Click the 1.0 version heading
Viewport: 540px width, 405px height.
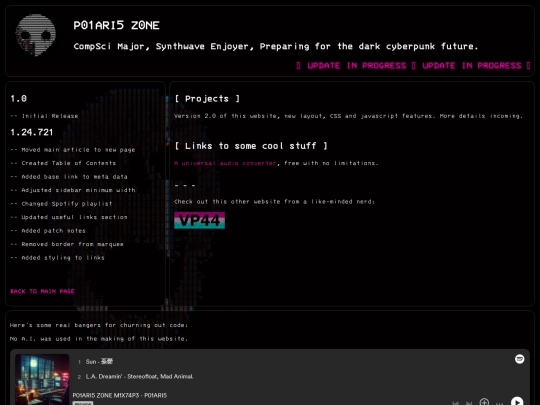(x=19, y=98)
